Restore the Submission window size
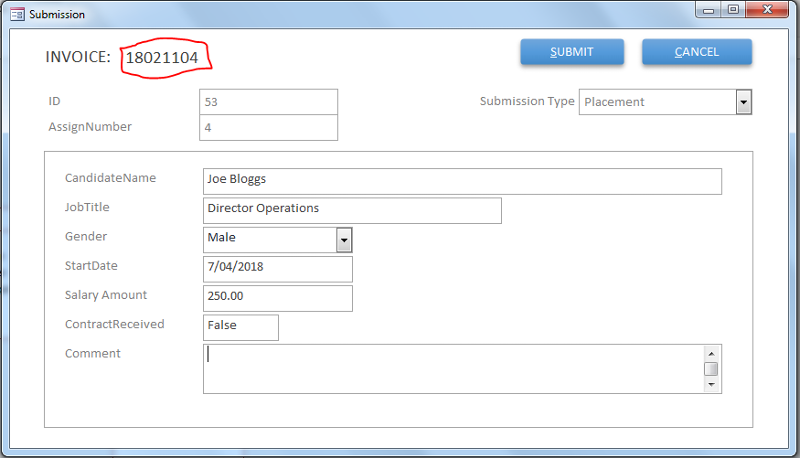800x458 pixels. click(x=733, y=10)
